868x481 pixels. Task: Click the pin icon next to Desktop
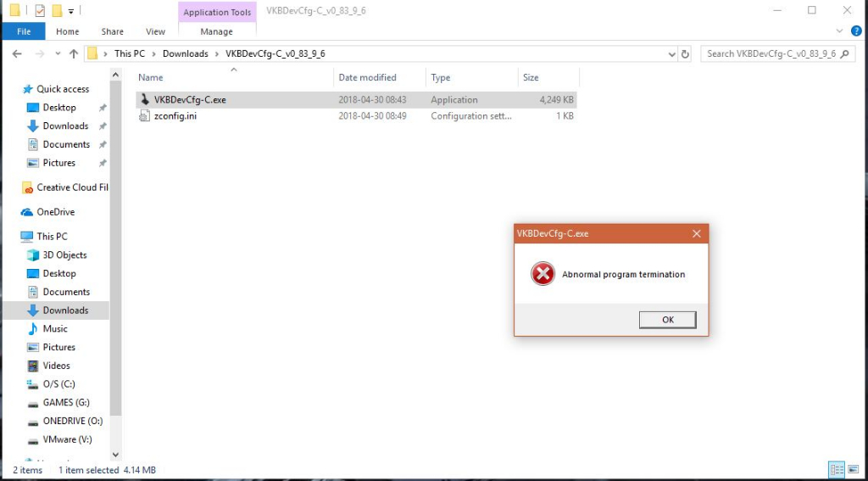point(103,108)
